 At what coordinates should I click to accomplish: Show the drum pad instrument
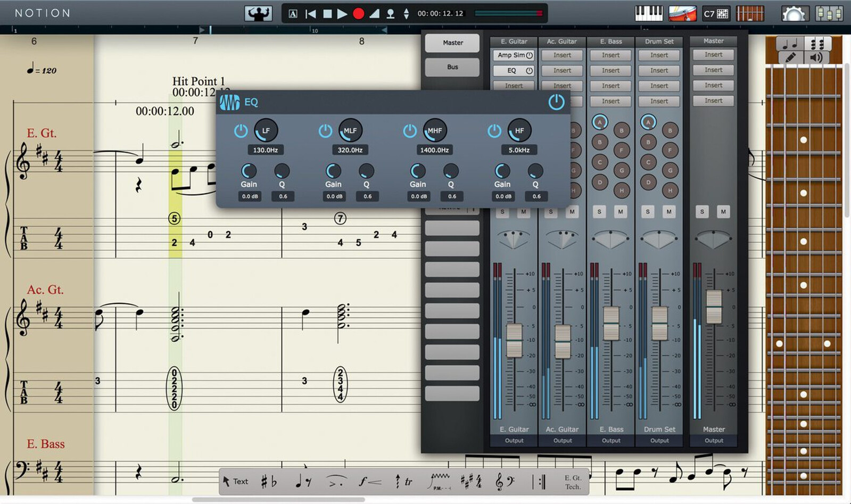(682, 13)
